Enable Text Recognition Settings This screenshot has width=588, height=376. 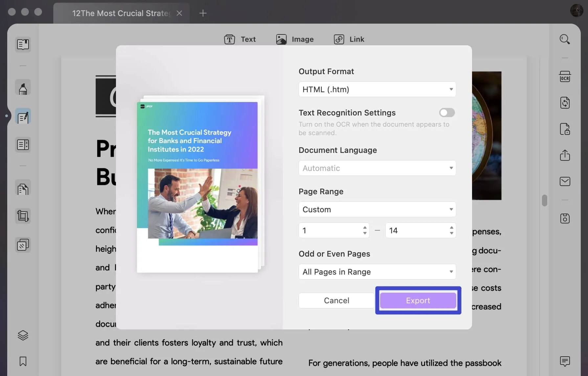446,113
